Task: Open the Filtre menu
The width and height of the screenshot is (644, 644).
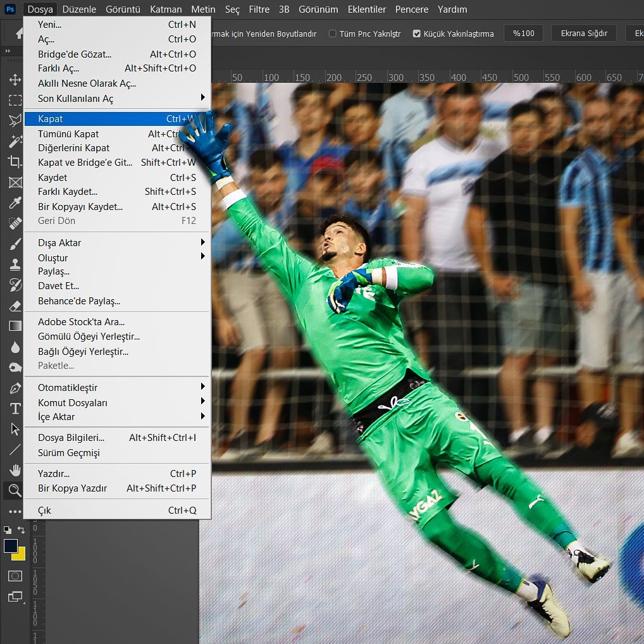Action: tap(259, 9)
